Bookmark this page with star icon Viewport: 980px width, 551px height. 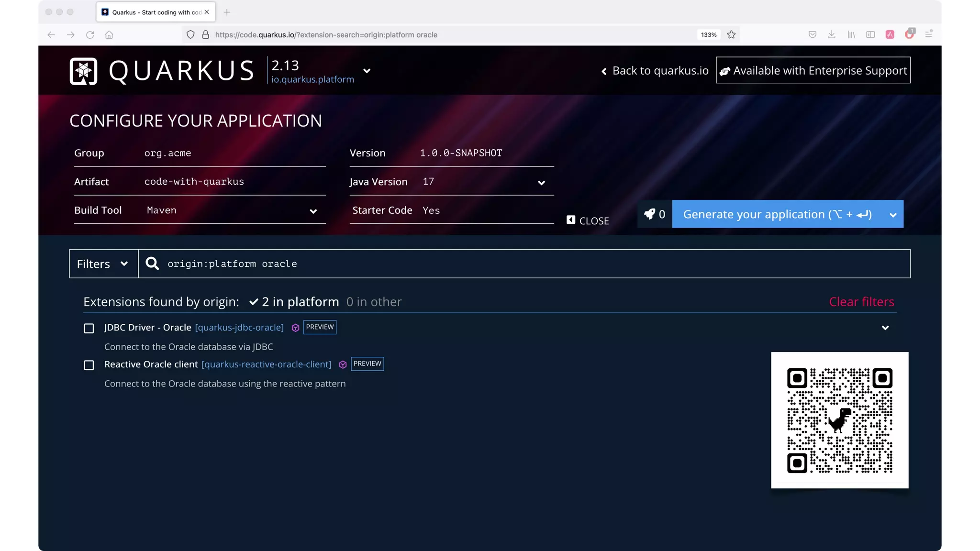[731, 34]
